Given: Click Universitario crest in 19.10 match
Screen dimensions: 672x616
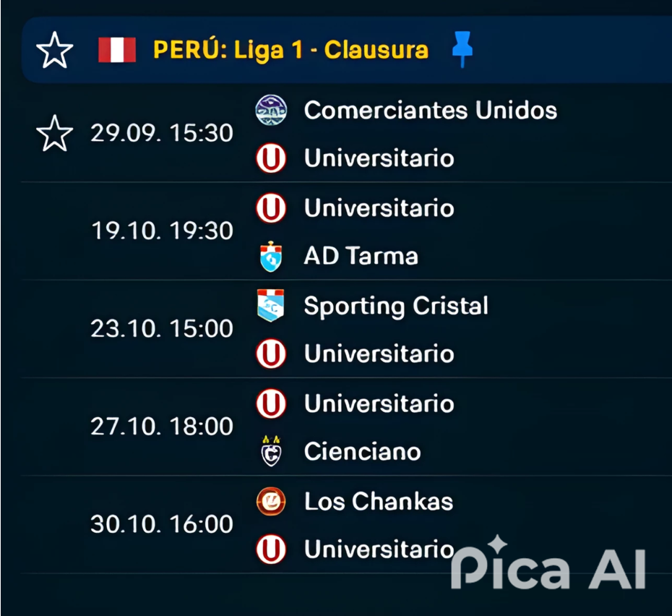Looking at the screenshot, I should pos(271,208).
